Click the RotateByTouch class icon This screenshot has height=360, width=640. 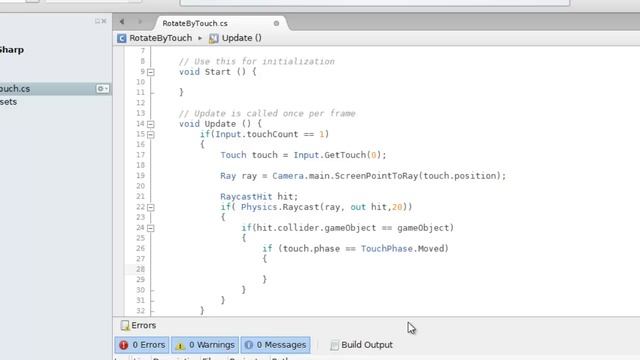[122, 38]
